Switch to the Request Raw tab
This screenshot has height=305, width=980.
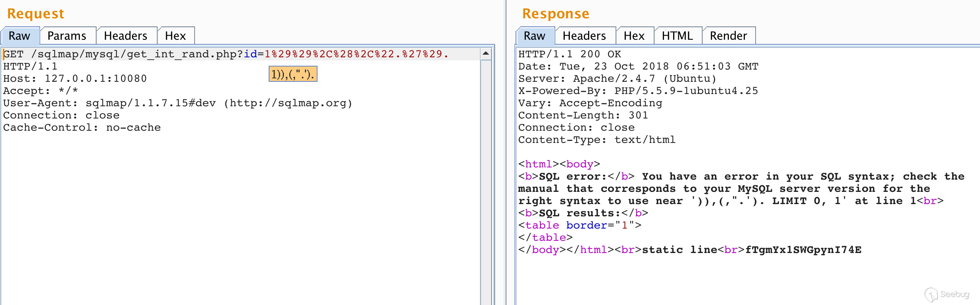tap(20, 36)
